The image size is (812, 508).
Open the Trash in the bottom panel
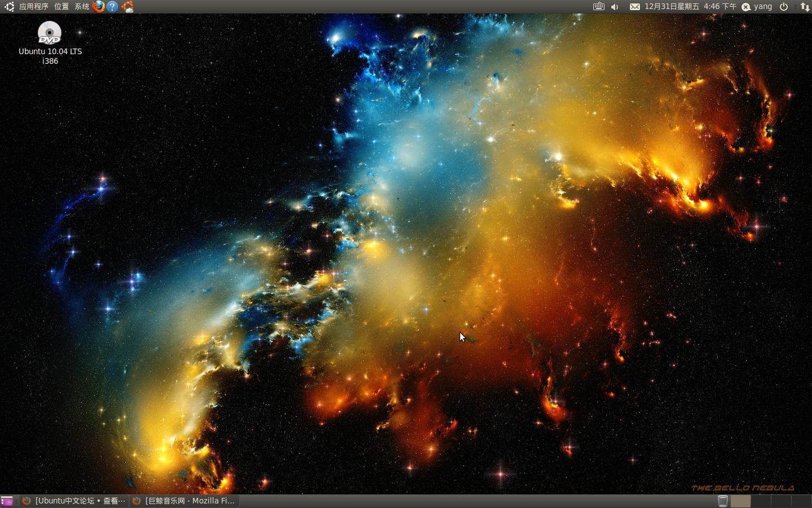[x=722, y=501]
